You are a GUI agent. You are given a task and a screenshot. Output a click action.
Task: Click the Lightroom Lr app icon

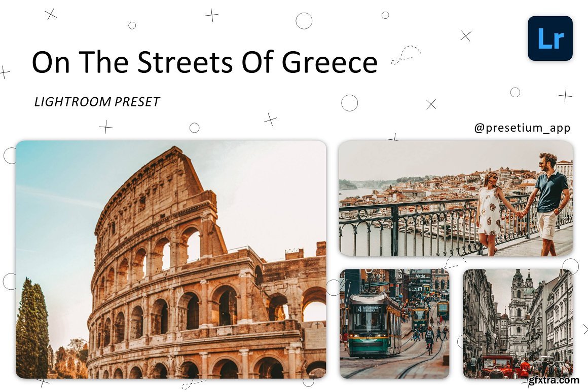(x=550, y=38)
